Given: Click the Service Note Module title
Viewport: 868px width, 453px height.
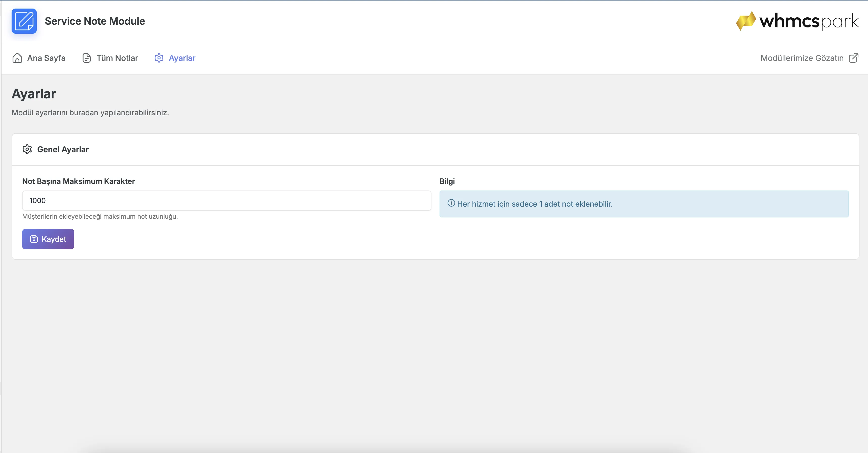Looking at the screenshot, I should coord(95,21).
